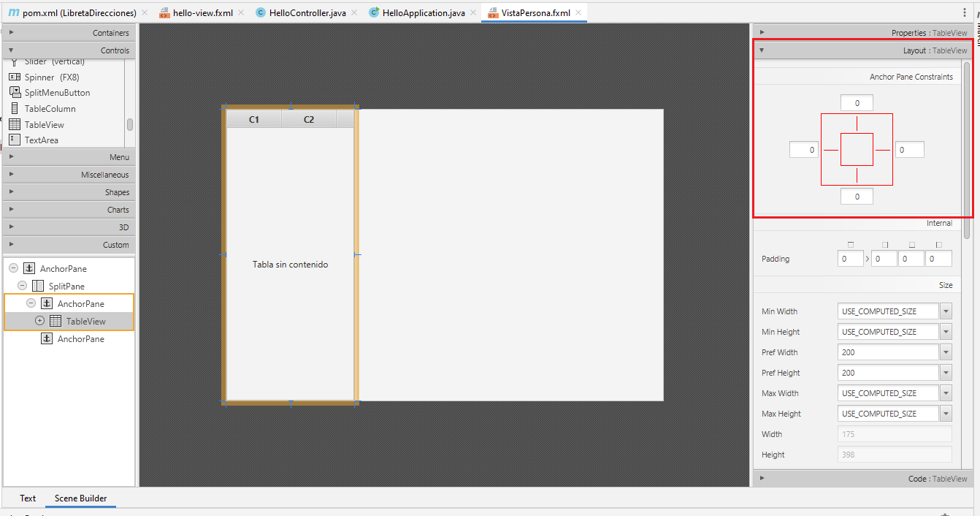Select the Scene Builder bottom tab

click(80, 498)
